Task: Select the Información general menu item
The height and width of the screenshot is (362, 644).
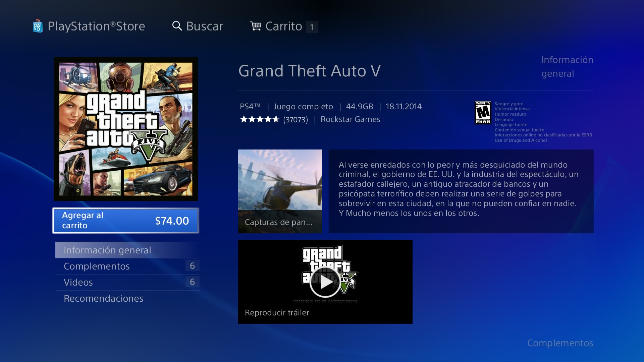Action: 127,250
